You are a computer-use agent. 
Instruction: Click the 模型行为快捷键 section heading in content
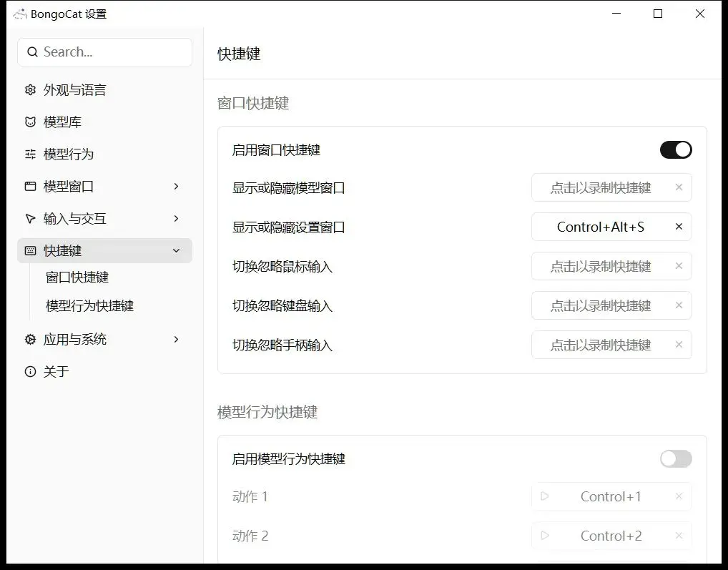267,412
